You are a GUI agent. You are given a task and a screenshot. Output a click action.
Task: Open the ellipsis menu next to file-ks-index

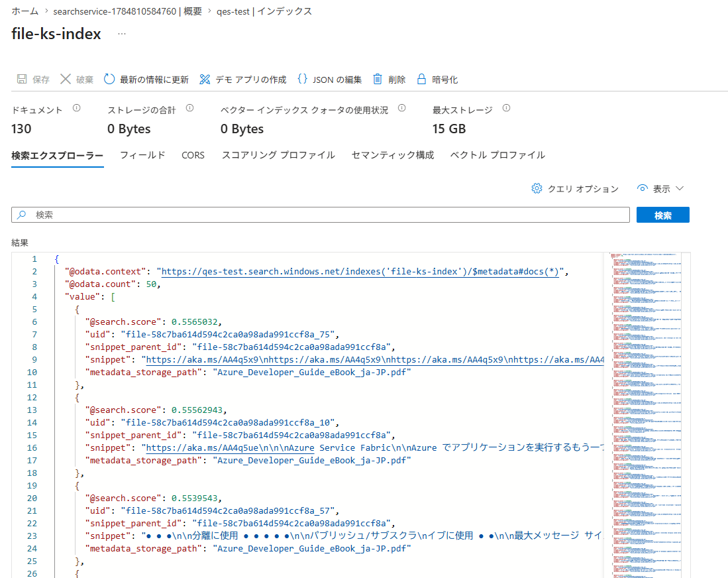[122, 34]
